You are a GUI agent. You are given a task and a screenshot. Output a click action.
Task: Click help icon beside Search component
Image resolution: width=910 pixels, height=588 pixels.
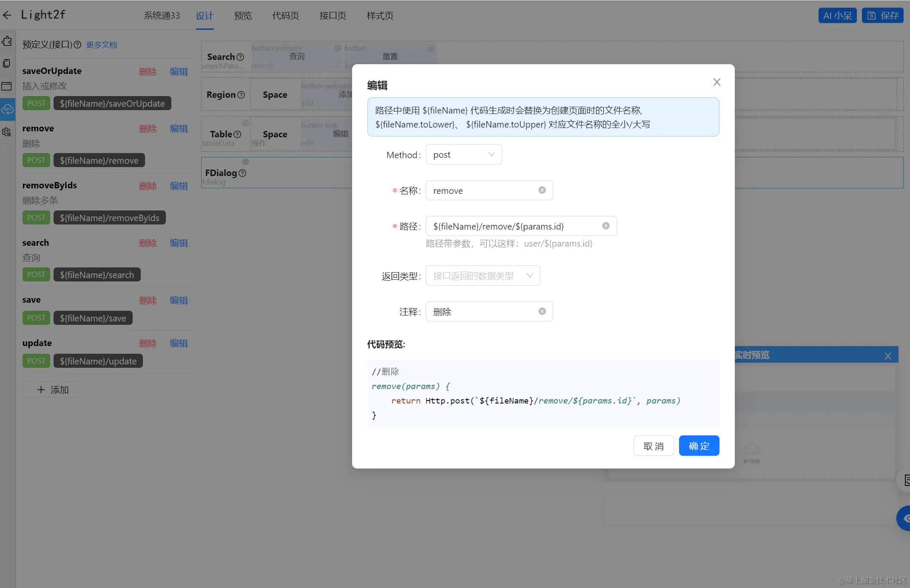[240, 57]
